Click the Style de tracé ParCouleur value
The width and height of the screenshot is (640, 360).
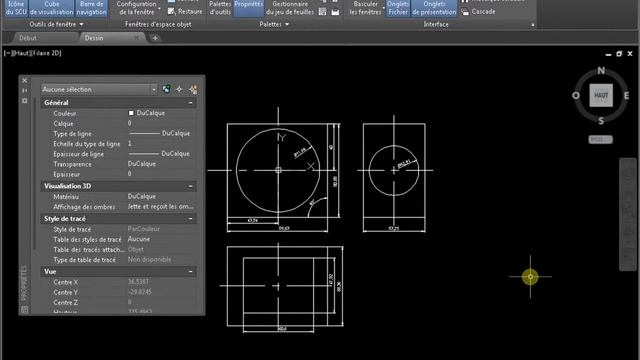click(144, 229)
